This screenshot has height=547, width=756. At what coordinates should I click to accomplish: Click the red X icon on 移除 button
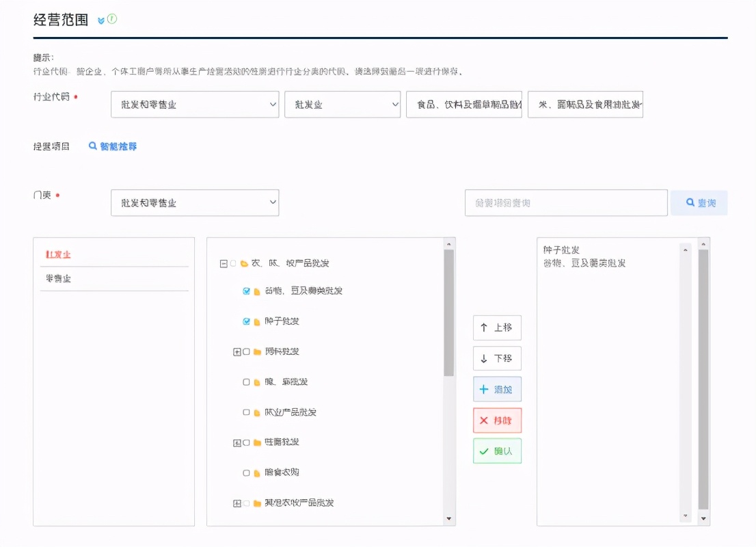pyautogui.click(x=483, y=420)
